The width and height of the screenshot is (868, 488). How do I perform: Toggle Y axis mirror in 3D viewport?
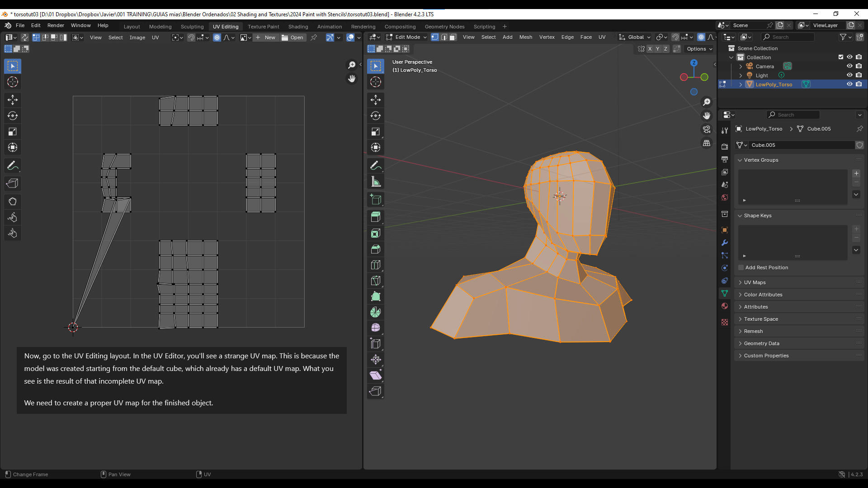[x=658, y=49]
